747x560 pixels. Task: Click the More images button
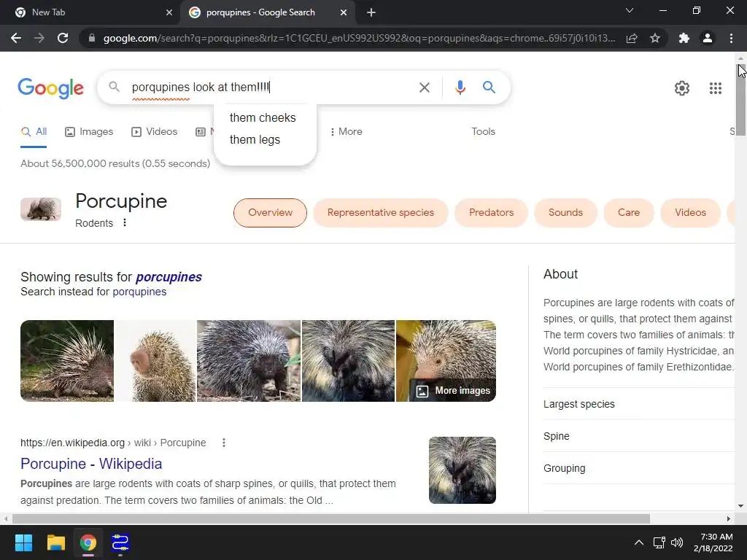(452, 391)
